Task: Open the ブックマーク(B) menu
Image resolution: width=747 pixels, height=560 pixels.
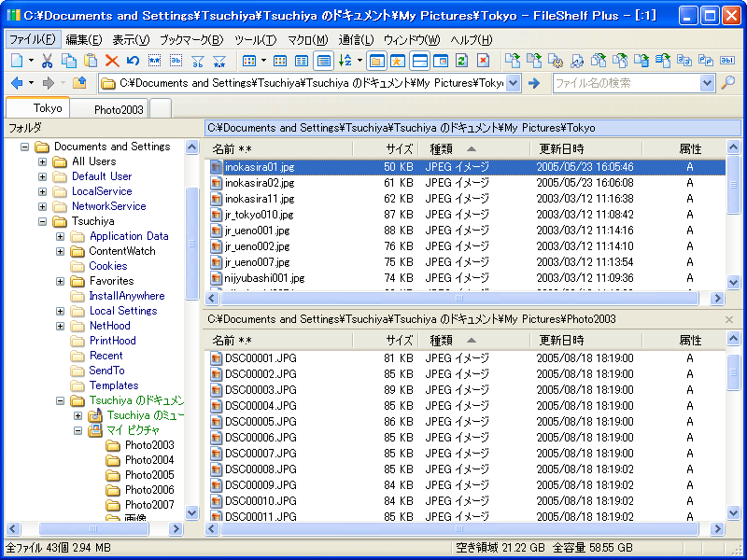Action: 191,39
